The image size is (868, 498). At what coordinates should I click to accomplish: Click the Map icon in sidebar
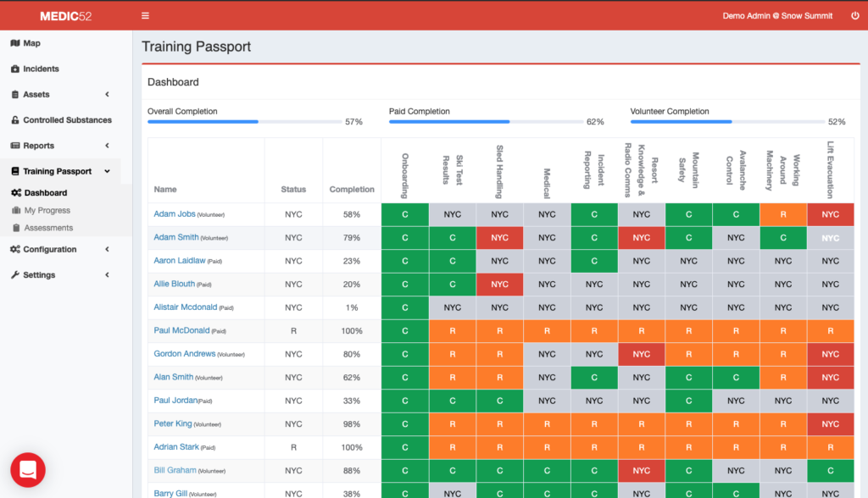pos(15,43)
